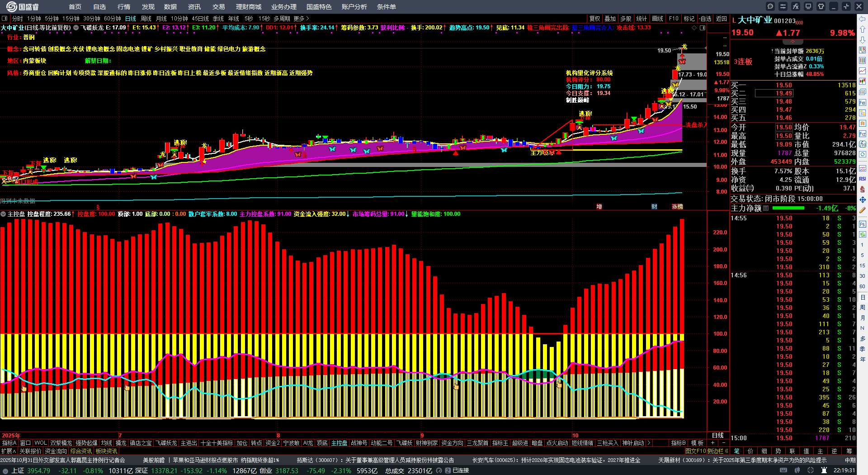
Task: Click the down arrow in right sidebar
Action: [x=863, y=40]
